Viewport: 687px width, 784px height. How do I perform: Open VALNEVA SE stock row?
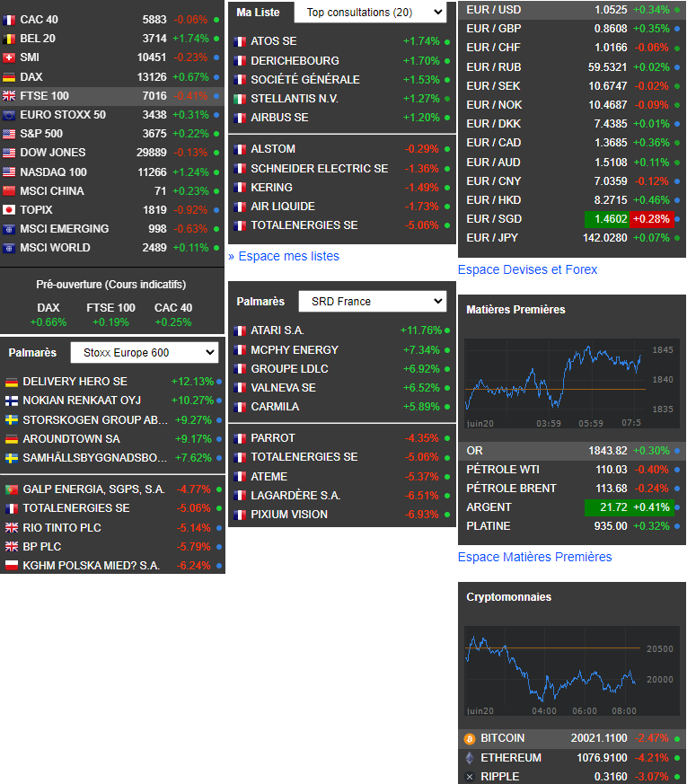coord(342,388)
